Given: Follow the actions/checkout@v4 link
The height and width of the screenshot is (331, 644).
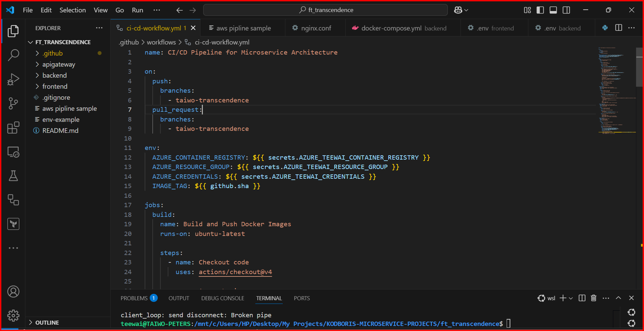Looking at the screenshot, I should [235, 272].
